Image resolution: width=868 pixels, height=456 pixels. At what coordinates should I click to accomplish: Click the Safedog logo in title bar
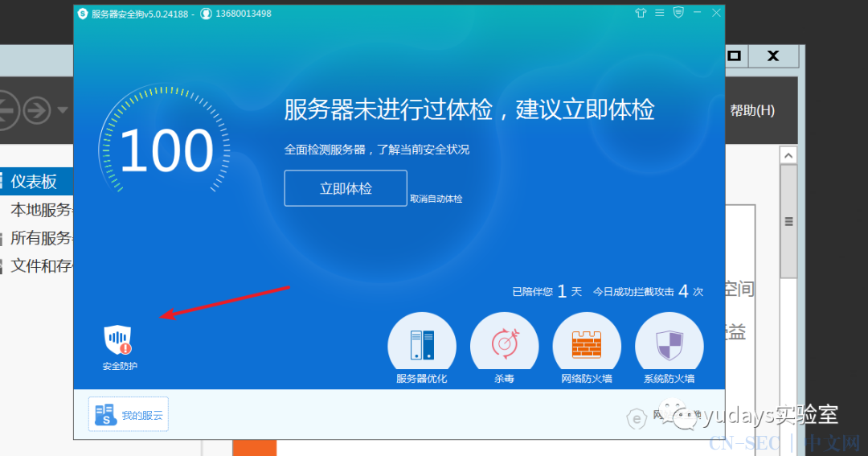(x=83, y=14)
